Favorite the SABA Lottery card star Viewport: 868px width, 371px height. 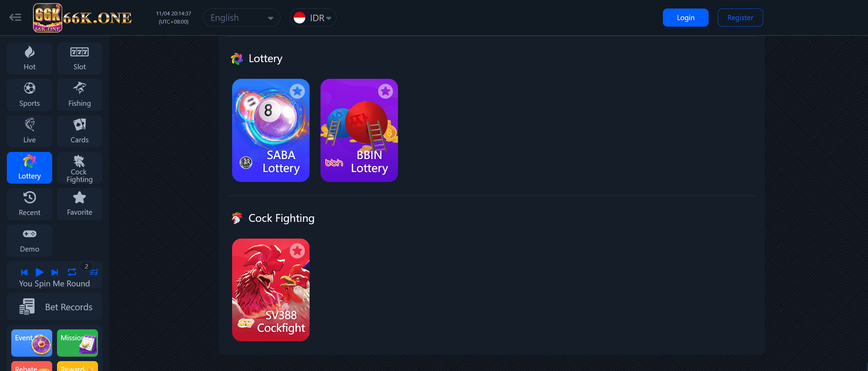[x=297, y=91]
